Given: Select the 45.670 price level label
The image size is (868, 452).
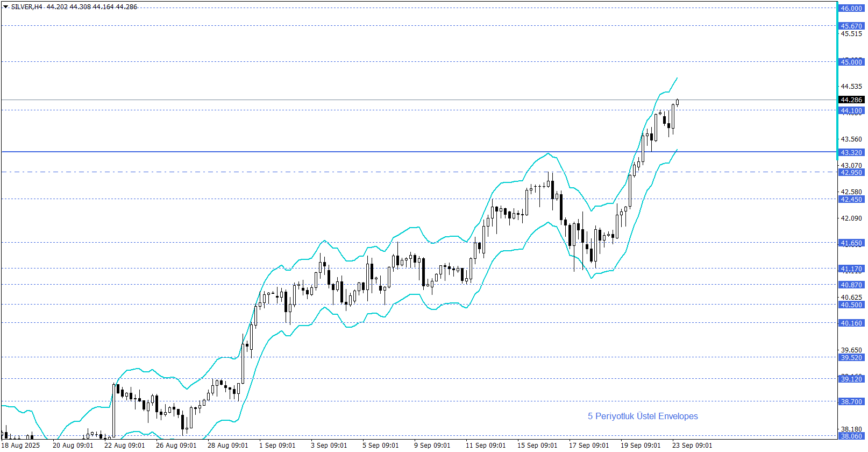Looking at the screenshot, I should click(x=851, y=26).
